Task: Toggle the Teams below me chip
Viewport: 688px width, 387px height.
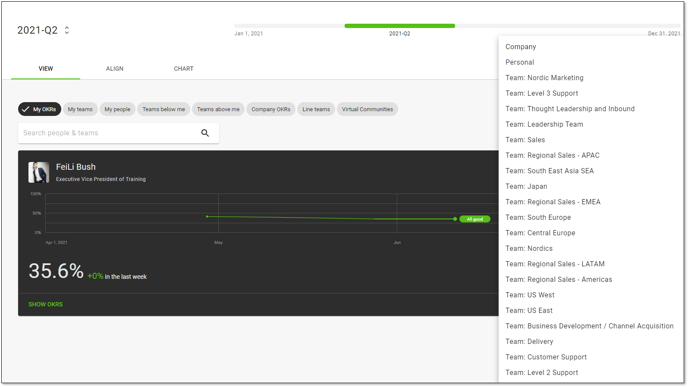Action: (164, 109)
